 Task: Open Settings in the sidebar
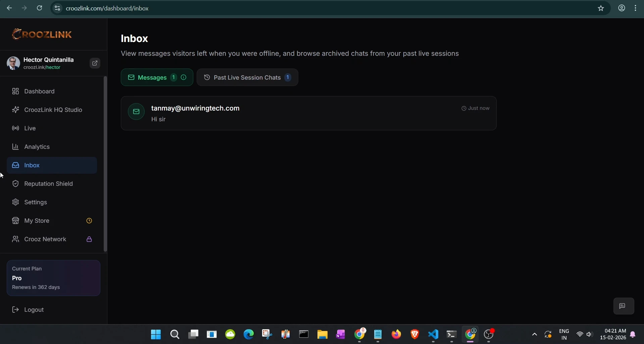pos(36,202)
